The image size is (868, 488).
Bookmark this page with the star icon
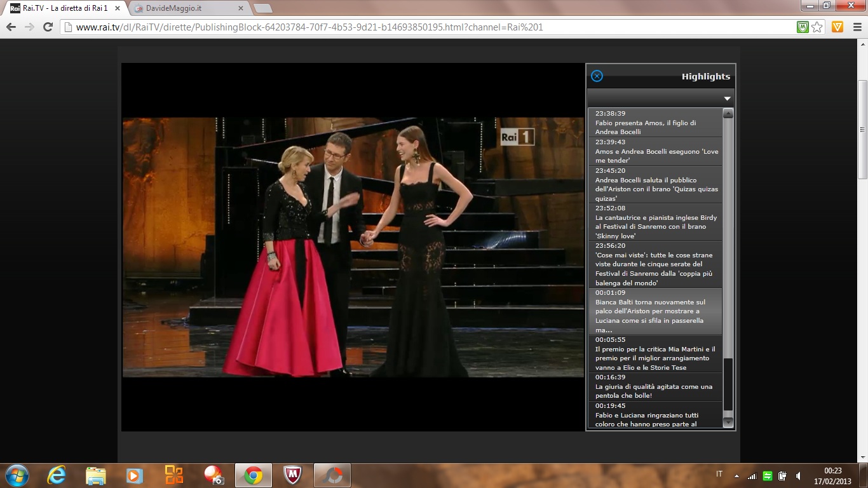tap(817, 27)
